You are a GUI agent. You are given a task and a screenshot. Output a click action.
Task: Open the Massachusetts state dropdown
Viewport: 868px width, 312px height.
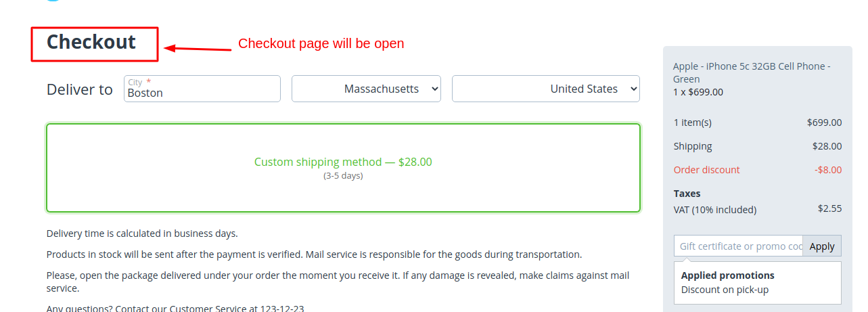coord(366,89)
